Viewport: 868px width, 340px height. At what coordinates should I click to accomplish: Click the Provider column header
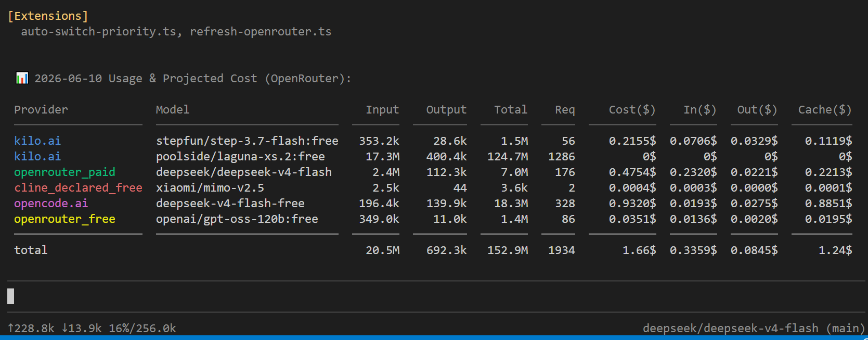pyautogui.click(x=41, y=109)
